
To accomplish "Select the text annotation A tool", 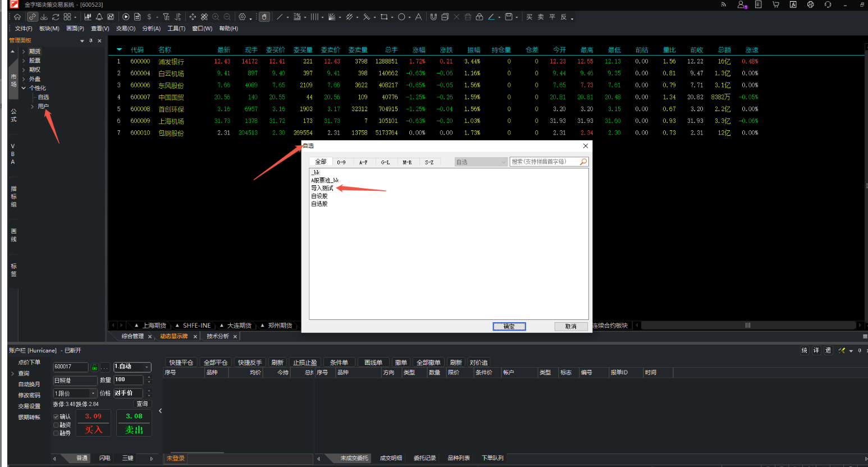I will pyautogui.click(x=418, y=17).
